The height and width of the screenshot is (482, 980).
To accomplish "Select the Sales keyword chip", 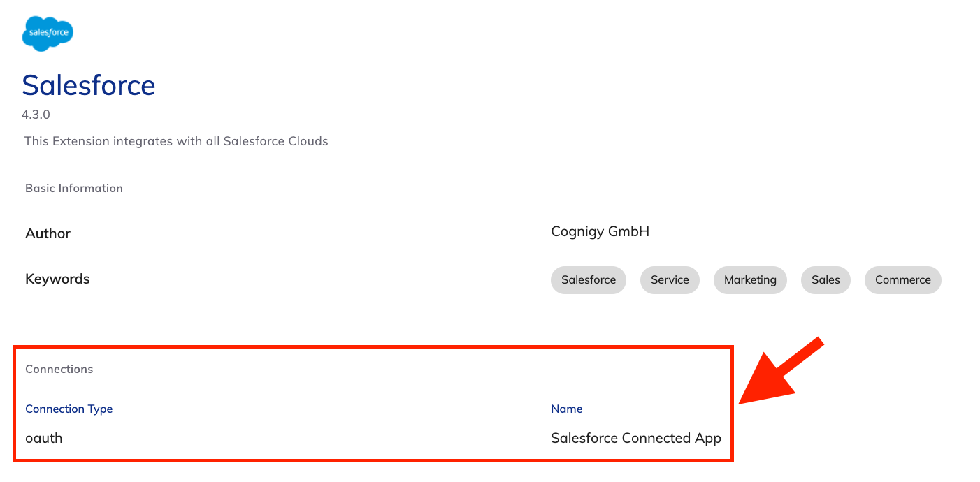I will click(x=826, y=279).
